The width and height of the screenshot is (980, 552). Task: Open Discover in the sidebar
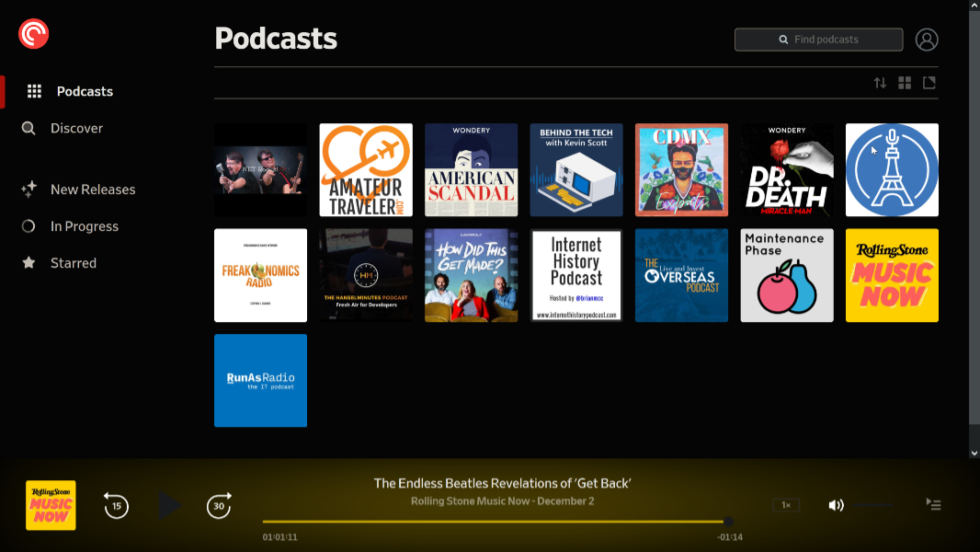click(x=76, y=129)
